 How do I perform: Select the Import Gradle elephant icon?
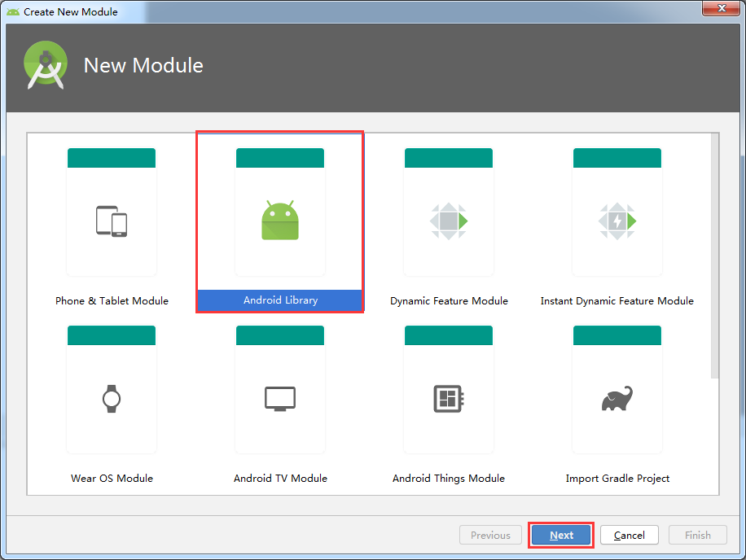point(617,398)
